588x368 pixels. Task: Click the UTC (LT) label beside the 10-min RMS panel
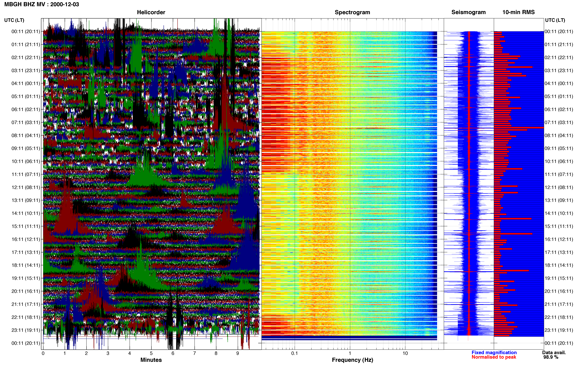click(555, 20)
